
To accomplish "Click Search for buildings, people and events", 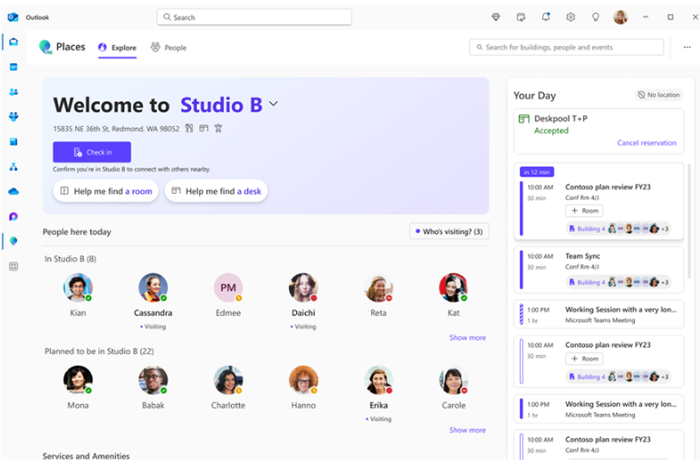I will coord(567,47).
